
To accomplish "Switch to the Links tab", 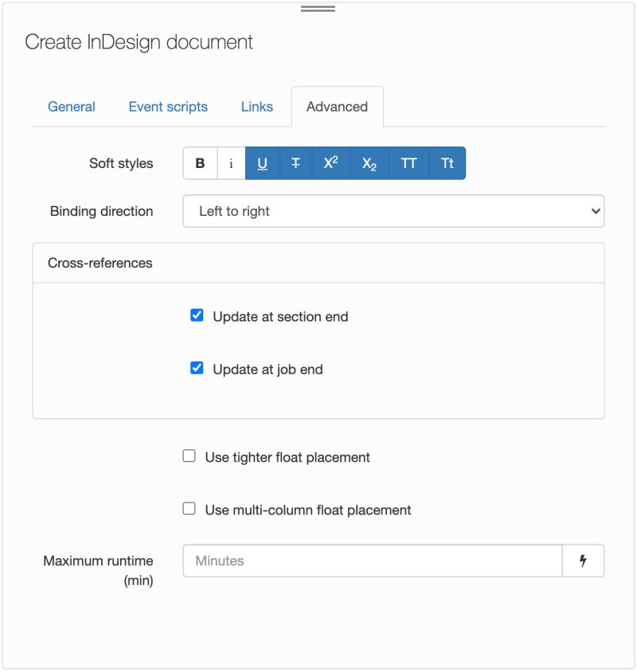I will (256, 107).
